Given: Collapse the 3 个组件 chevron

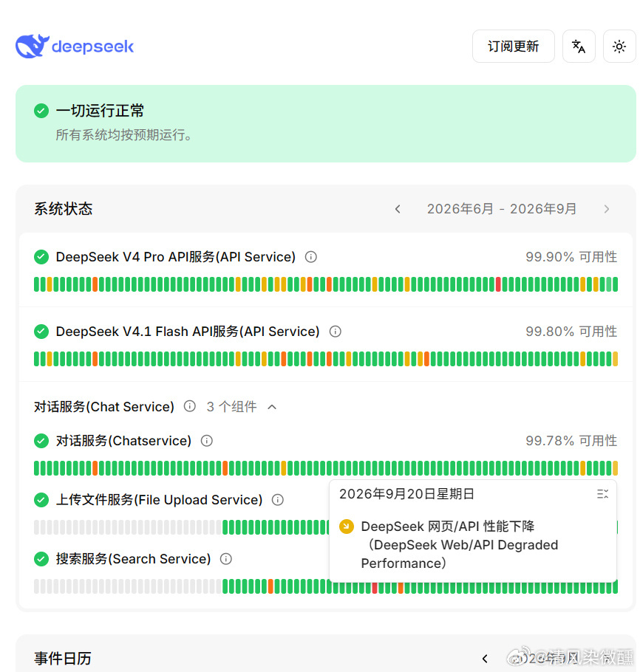Looking at the screenshot, I should [272, 407].
